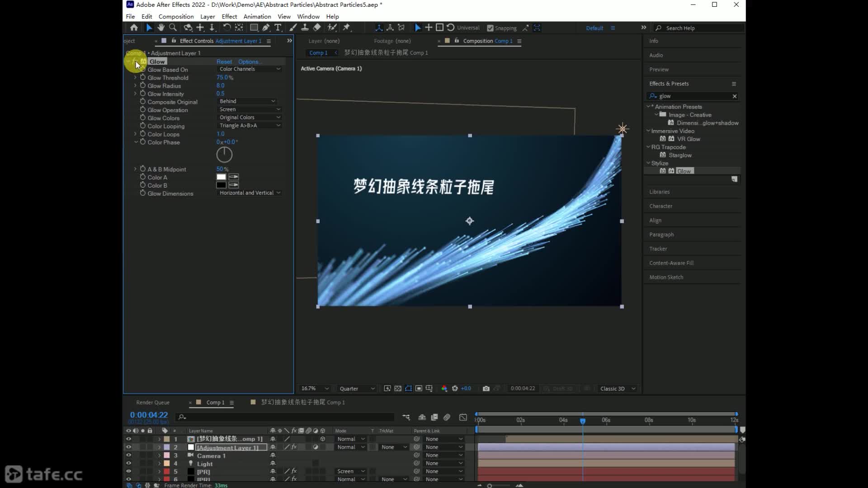Open the Libraries panel
The image size is (868, 488).
(x=659, y=192)
